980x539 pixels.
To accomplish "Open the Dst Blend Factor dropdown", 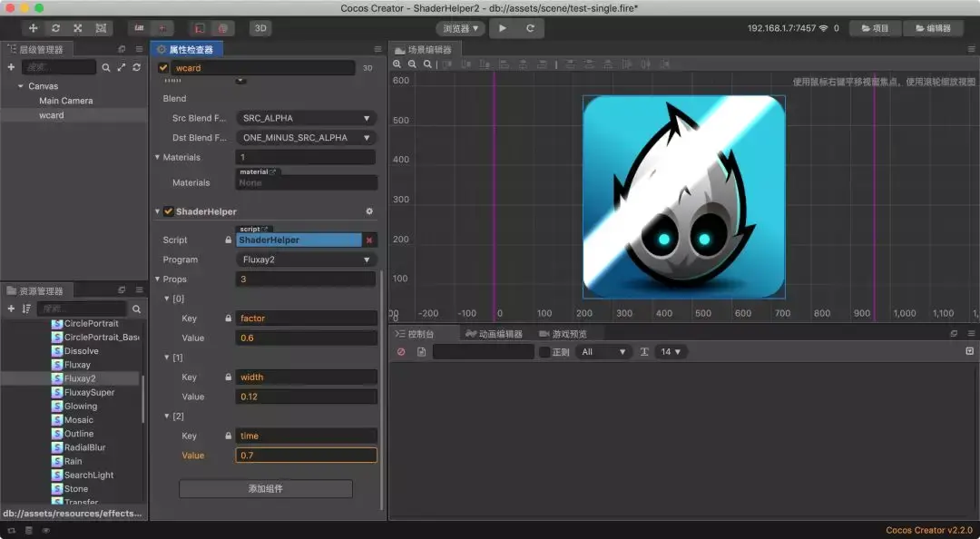I will click(306, 138).
